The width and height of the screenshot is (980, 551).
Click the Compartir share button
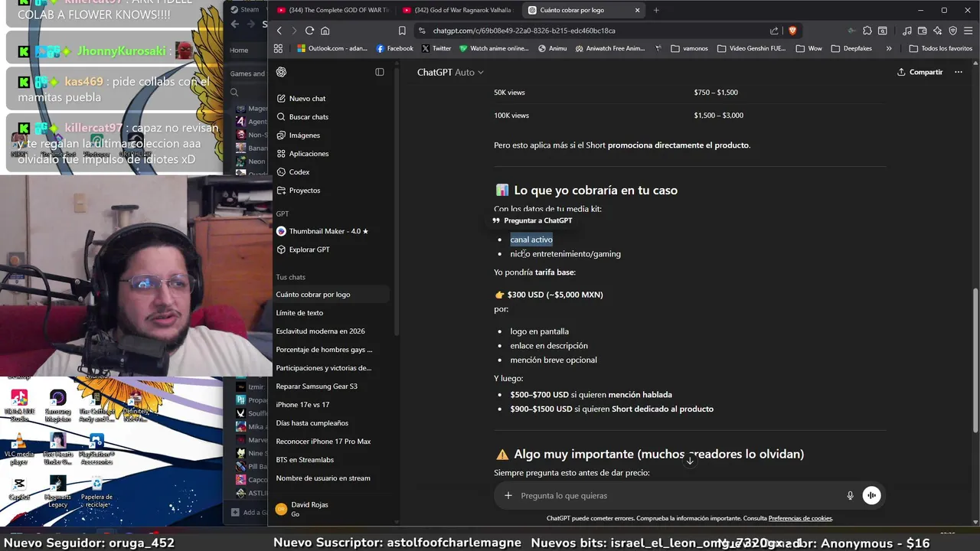click(920, 72)
